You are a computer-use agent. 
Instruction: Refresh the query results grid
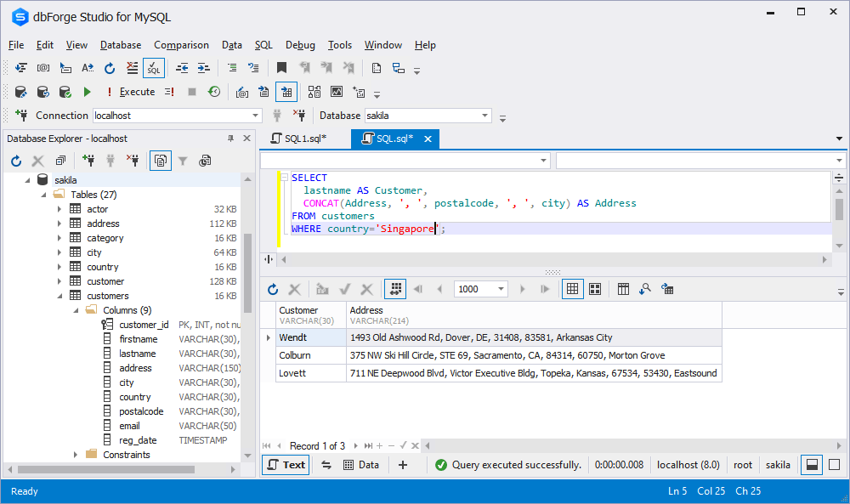273,289
